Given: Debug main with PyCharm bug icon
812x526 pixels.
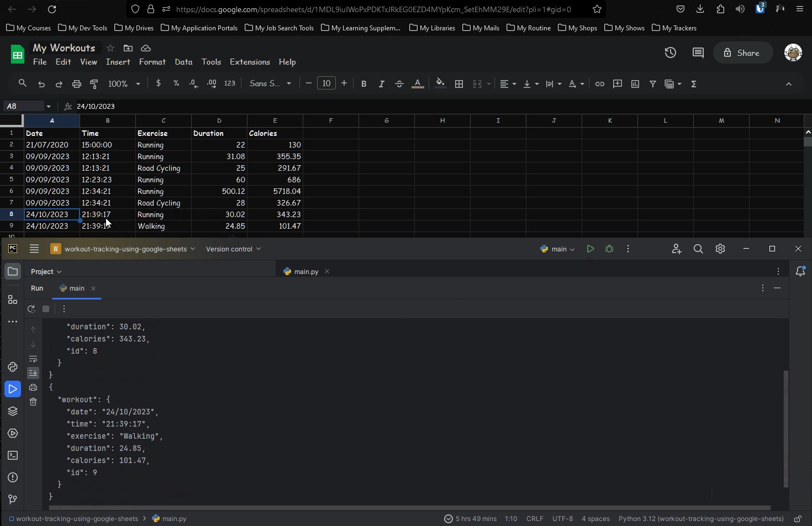Looking at the screenshot, I should point(609,249).
